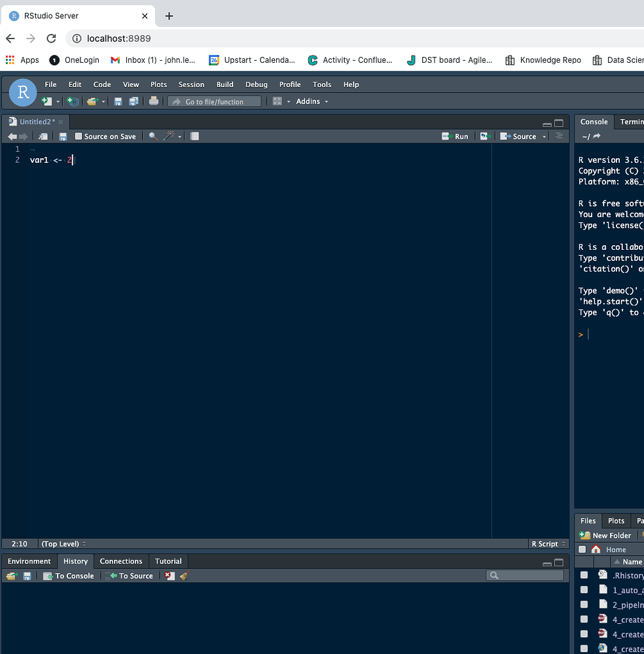Open the Edit menu
Image resolution: width=644 pixels, height=654 pixels.
tap(75, 84)
